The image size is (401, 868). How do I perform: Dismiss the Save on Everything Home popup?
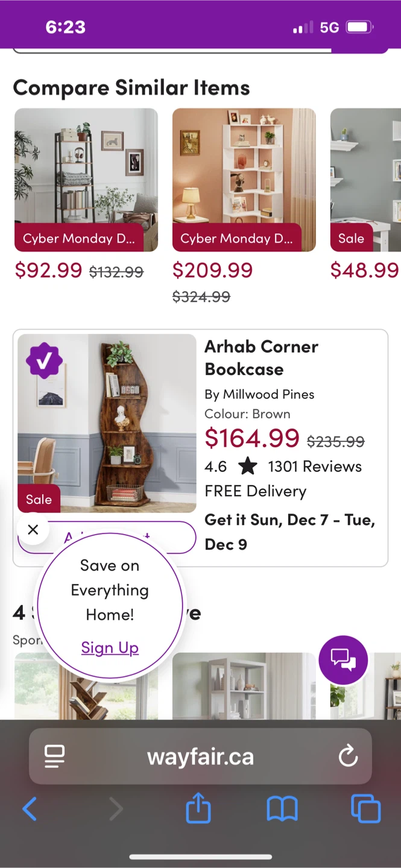coord(33,529)
